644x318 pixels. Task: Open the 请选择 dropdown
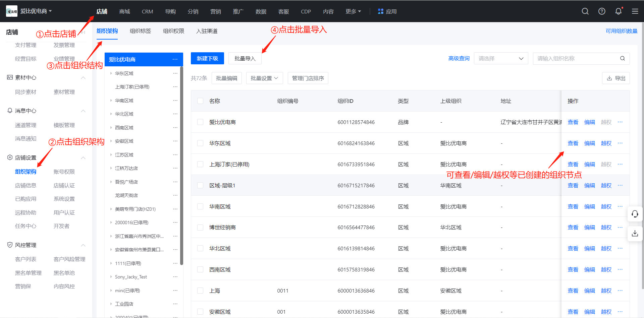coord(501,58)
